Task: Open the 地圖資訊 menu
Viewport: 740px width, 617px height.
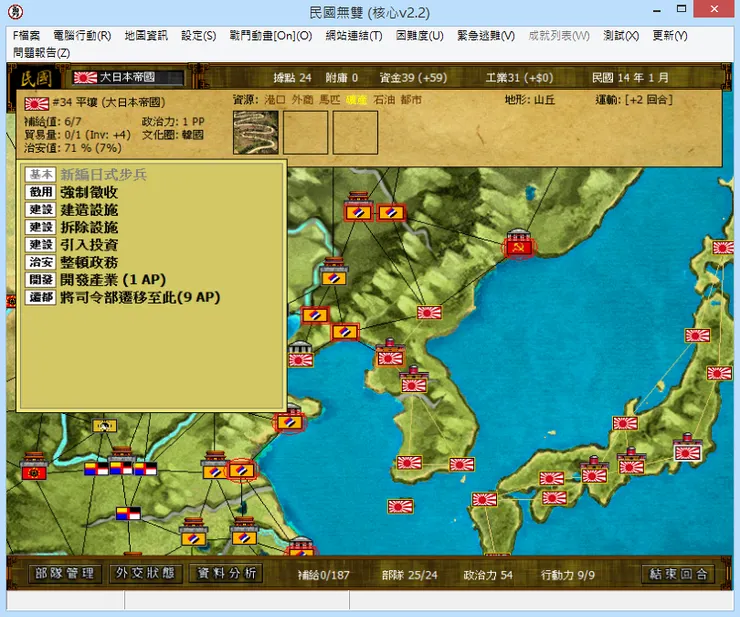Action: point(146,36)
